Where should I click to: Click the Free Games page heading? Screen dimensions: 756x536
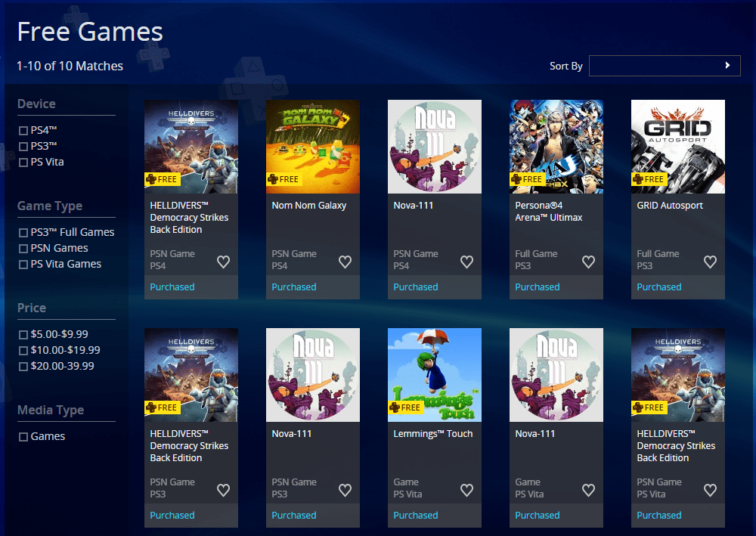(90, 32)
